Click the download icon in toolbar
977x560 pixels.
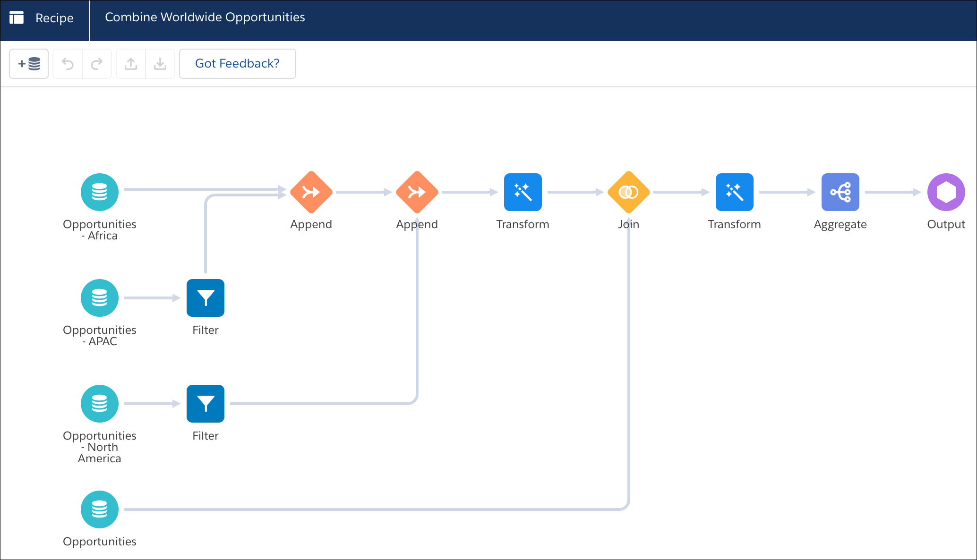pyautogui.click(x=160, y=64)
